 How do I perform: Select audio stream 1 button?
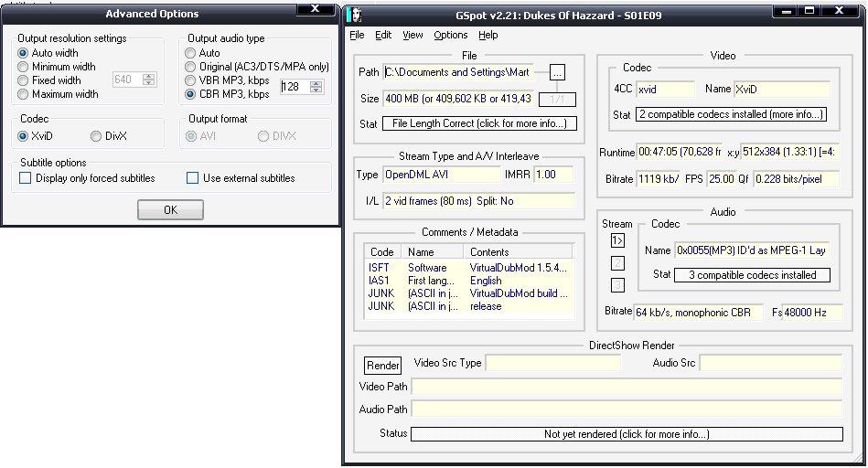click(617, 240)
